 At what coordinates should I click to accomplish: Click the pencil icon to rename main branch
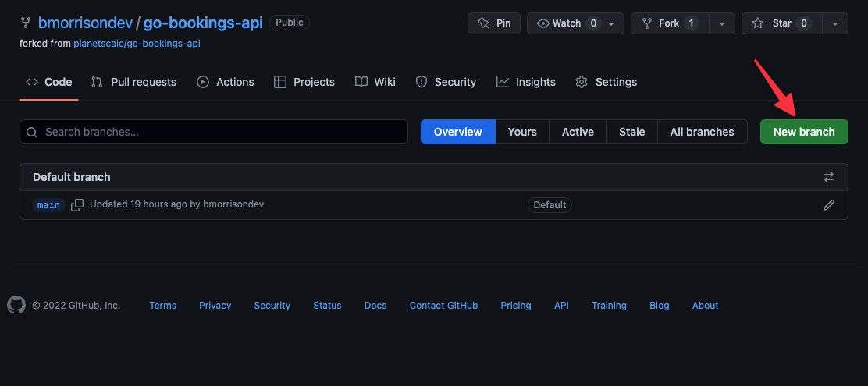click(x=829, y=205)
